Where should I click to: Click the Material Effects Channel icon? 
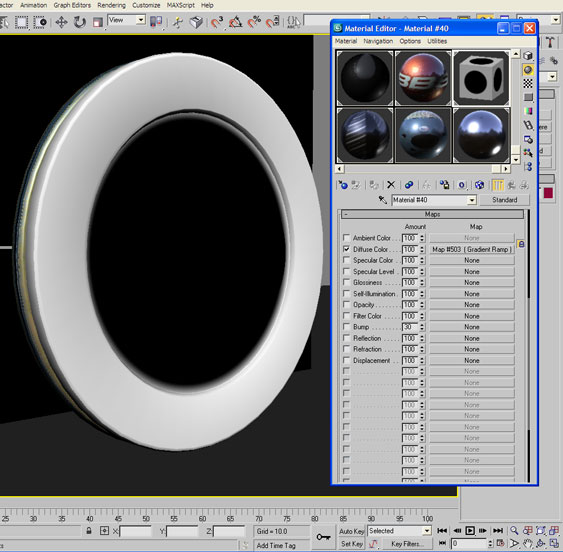[x=462, y=185]
